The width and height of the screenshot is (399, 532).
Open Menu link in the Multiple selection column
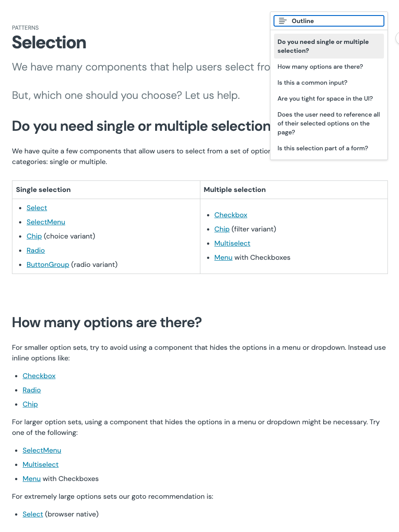(x=223, y=258)
